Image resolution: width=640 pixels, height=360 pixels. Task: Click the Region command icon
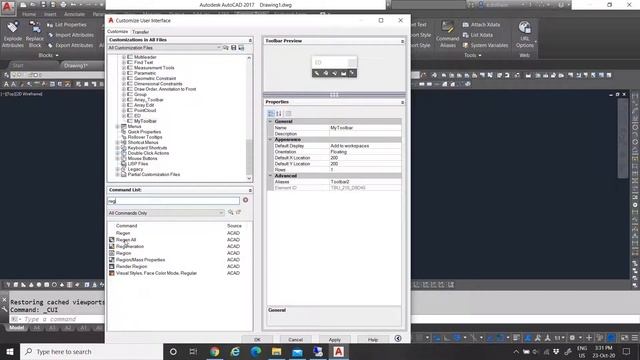[112, 253]
